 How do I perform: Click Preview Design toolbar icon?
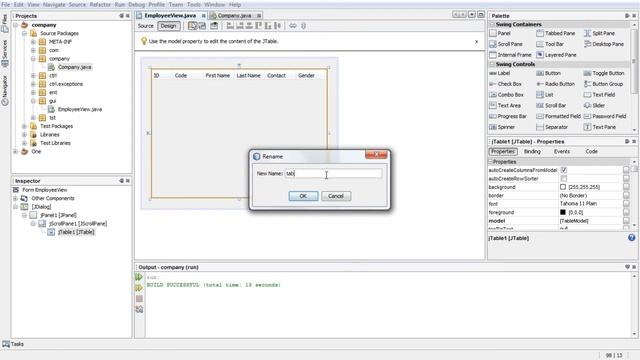coord(214,26)
